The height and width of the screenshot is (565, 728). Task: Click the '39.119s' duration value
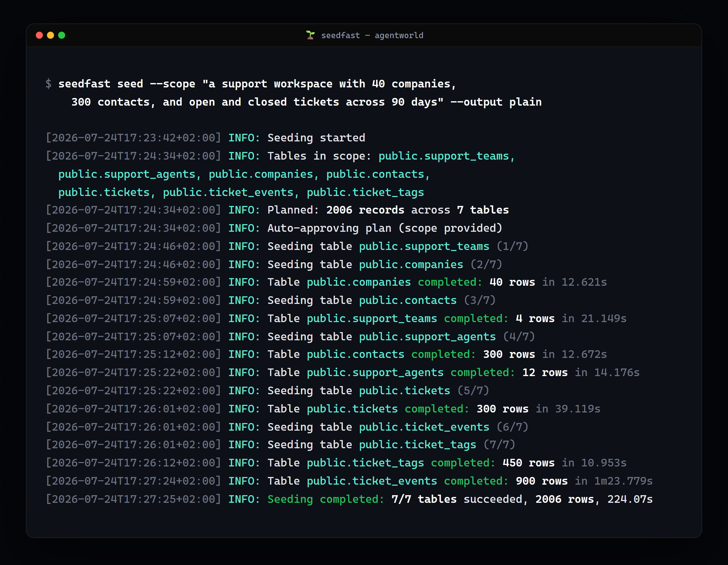[x=578, y=409]
